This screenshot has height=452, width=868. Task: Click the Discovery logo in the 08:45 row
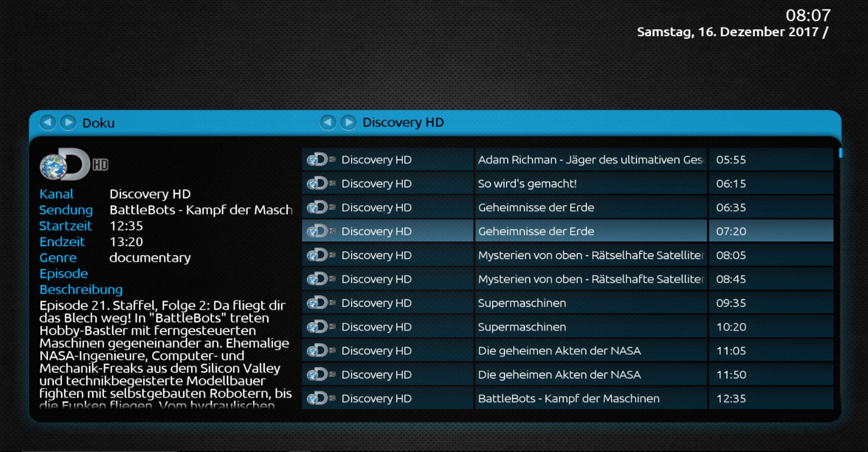point(321,279)
